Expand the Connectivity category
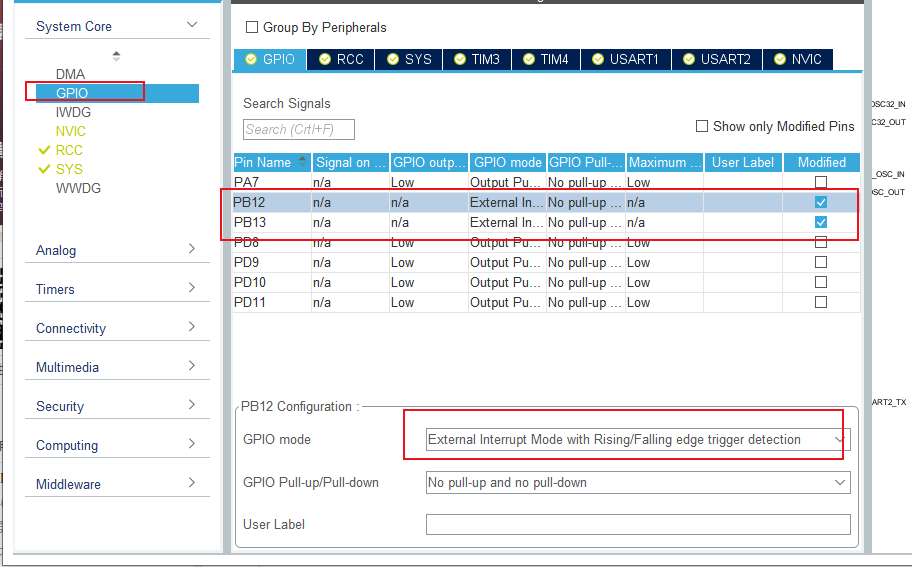912x567 pixels. pyautogui.click(x=192, y=326)
